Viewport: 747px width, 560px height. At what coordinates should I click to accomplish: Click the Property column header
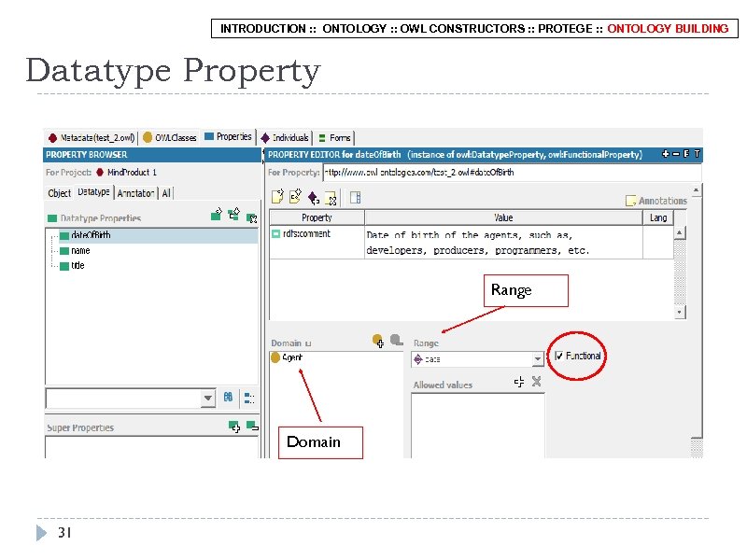click(x=317, y=217)
